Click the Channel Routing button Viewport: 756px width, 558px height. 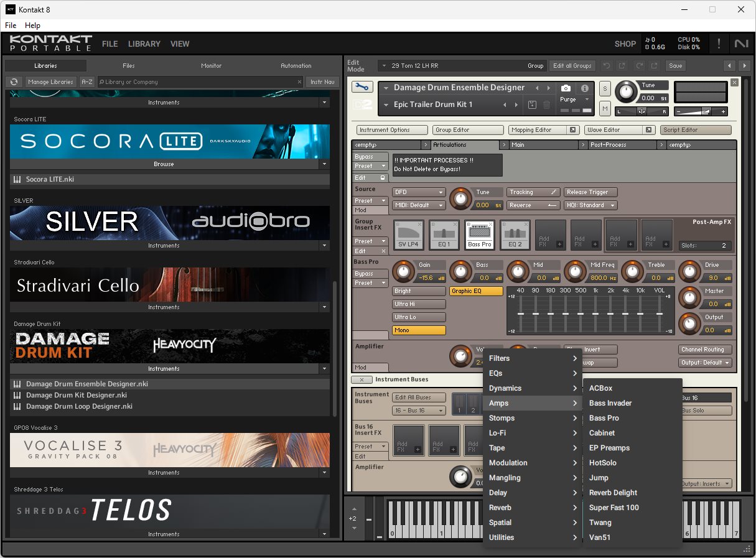click(705, 350)
